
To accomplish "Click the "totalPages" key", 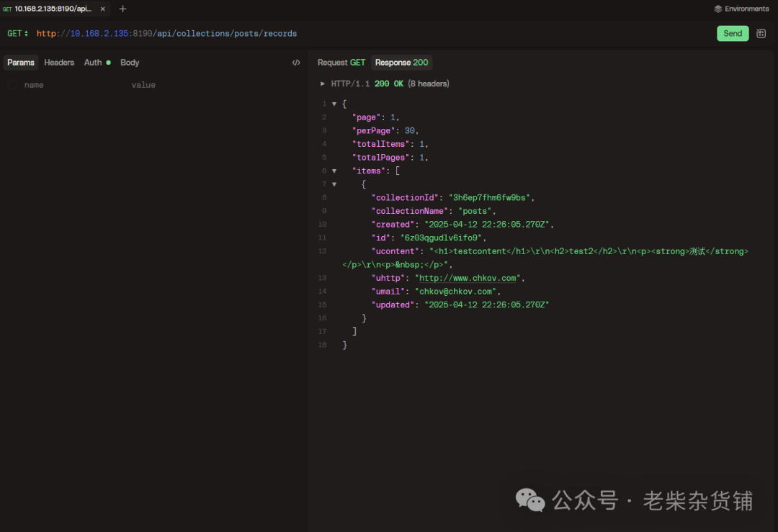I will click(x=381, y=158).
